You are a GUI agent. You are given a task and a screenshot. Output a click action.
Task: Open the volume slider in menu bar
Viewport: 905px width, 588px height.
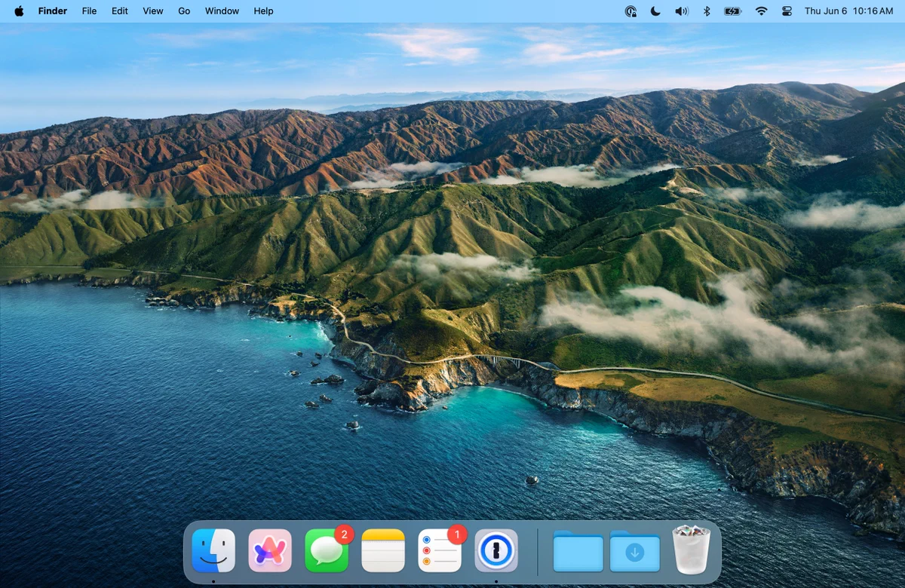(x=681, y=11)
